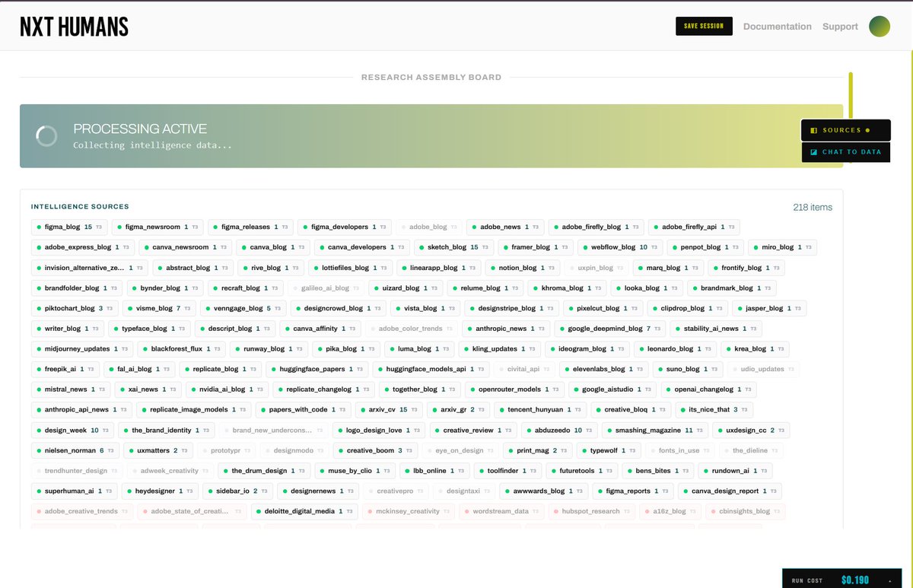913x588 pixels.
Task: Select the bens_bites source chip
Action: click(x=659, y=471)
